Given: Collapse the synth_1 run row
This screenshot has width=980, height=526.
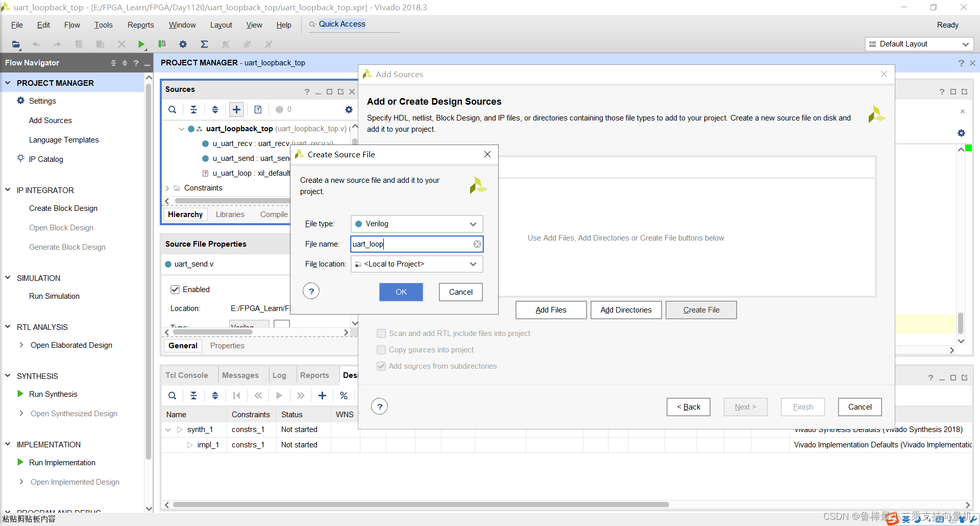Looking at the screenshot, I should 168,429.
